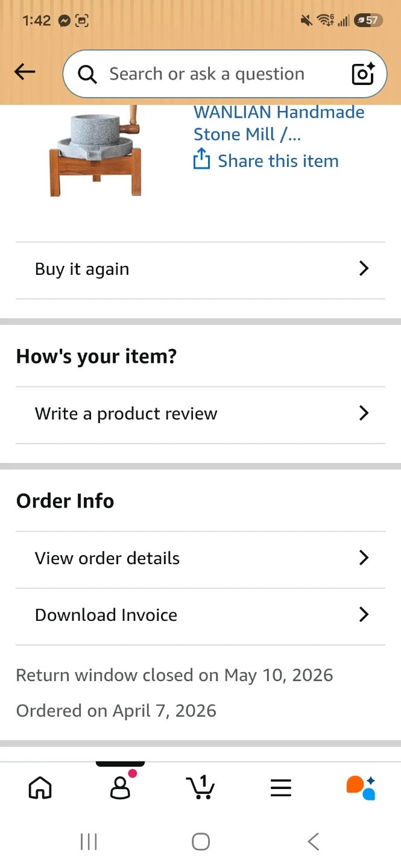401x868 pixels.
Task: Expand Write a product review chevron
Action: (364, 414)
